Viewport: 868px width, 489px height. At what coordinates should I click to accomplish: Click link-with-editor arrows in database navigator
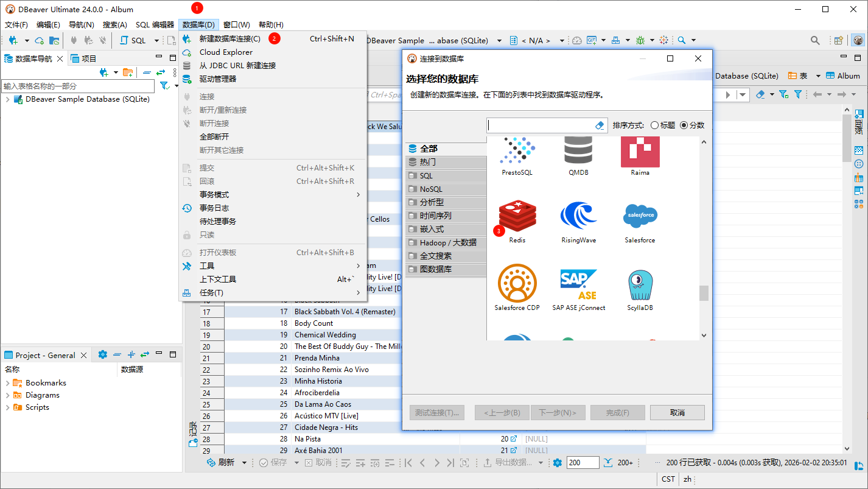pyautogui.click(x=161, y=72)
